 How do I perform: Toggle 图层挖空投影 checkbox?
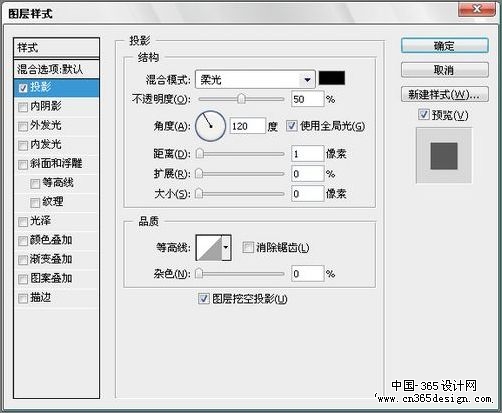coord(203,299)
